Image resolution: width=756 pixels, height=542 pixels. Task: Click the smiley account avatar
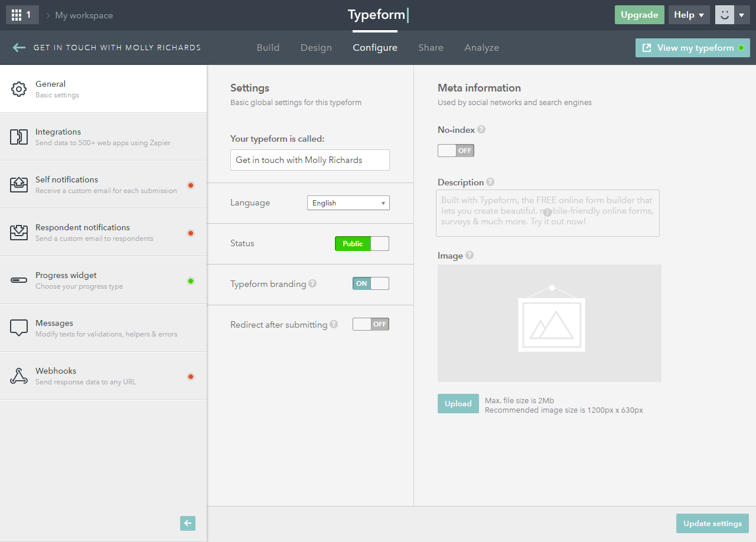click(725, 15)
